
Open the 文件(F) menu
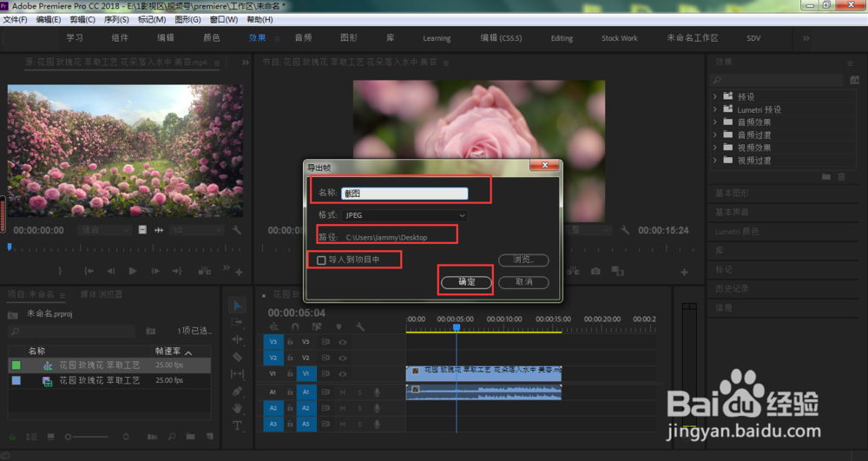coord(15,19)
